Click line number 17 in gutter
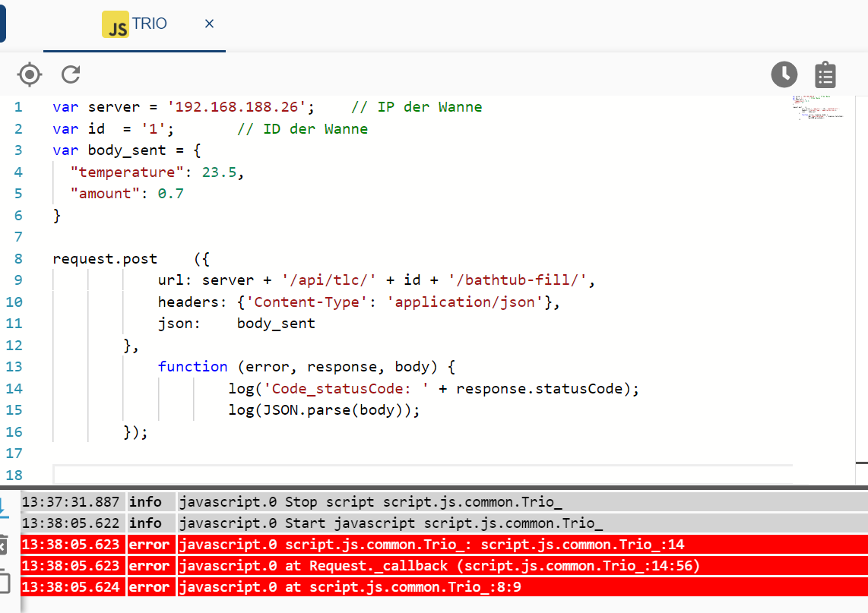This screenshot has width=868, height=613. point(14,453)
